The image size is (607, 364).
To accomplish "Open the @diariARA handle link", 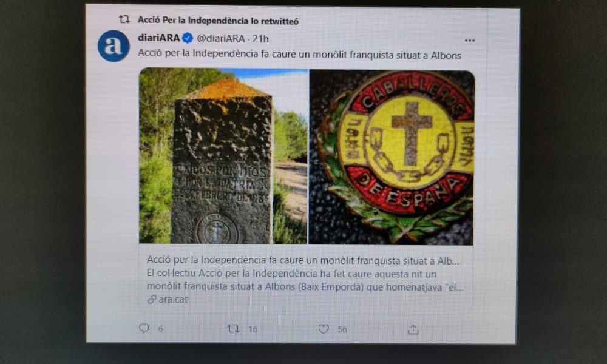I will coord(221,39).
